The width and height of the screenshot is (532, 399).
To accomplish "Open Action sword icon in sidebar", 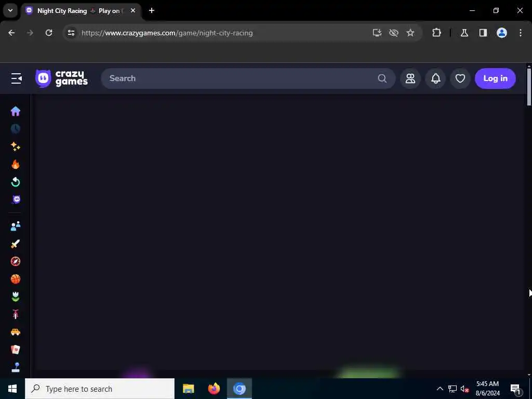I will point(16,244).
